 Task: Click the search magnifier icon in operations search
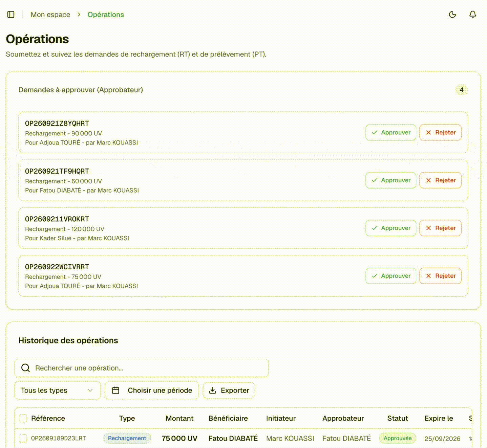26,368
